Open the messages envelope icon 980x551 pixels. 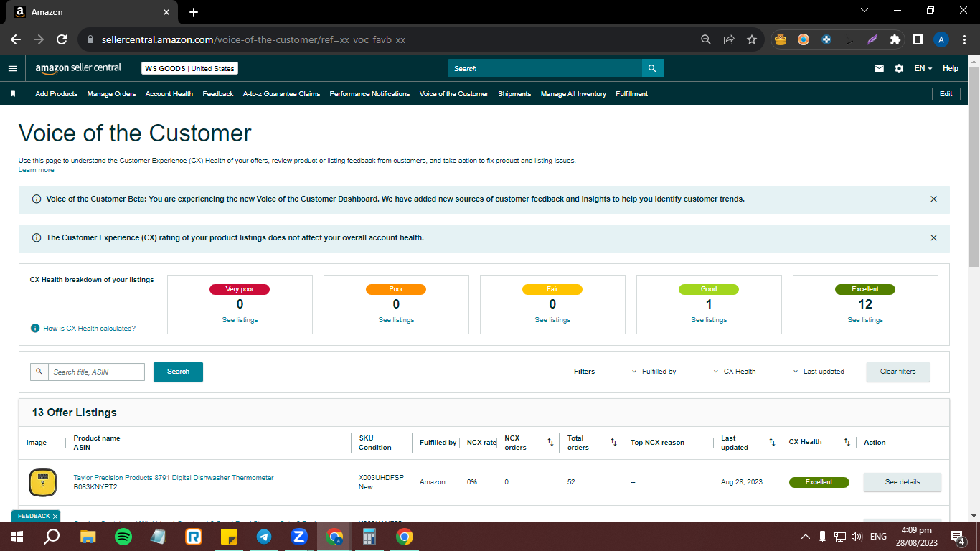[x=879, y=68]
